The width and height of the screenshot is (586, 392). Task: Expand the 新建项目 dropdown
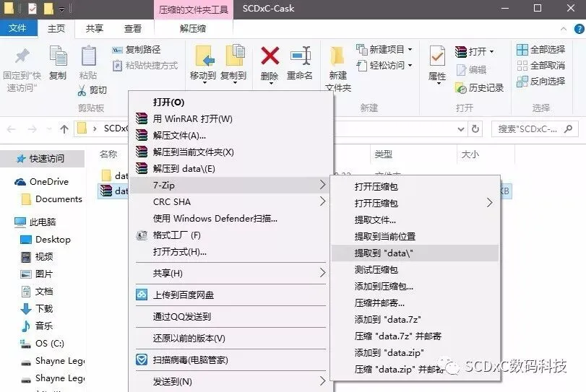click(x=410, y=49)
